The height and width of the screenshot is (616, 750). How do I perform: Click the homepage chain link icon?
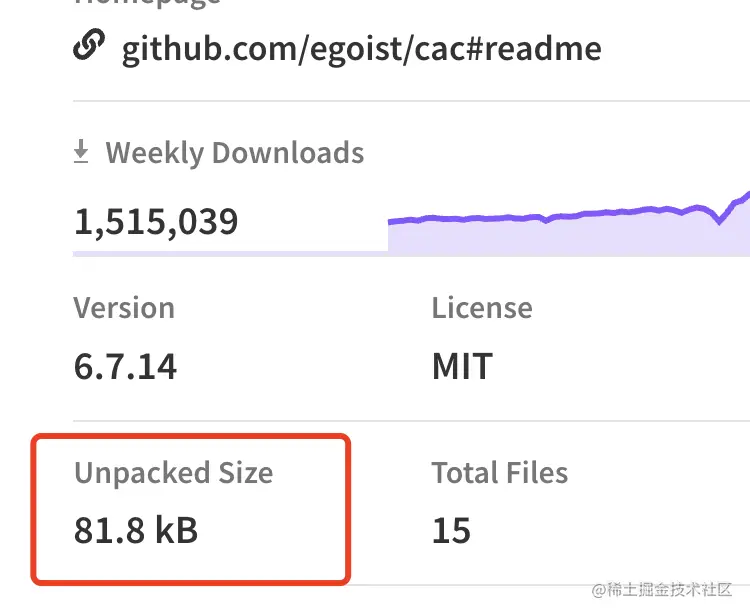[x=91, y=47]
